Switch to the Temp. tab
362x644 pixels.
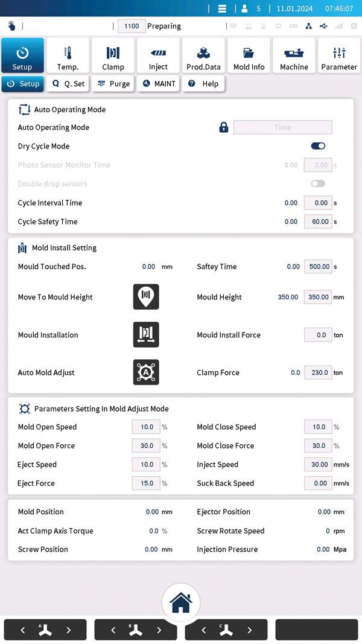coord(68,56)
